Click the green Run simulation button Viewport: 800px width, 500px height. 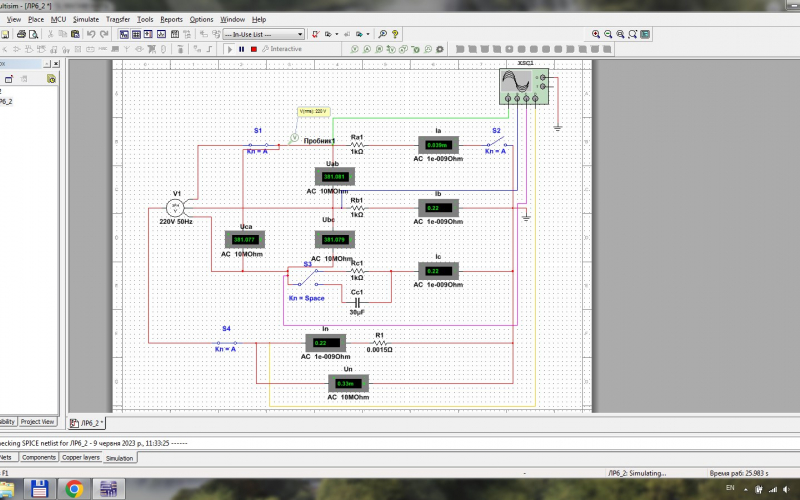pos(230,49)
